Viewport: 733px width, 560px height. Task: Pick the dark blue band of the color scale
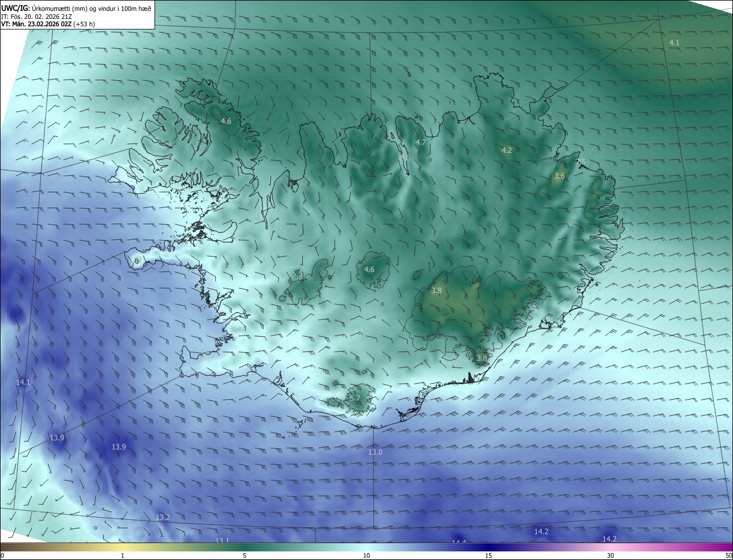488,547
